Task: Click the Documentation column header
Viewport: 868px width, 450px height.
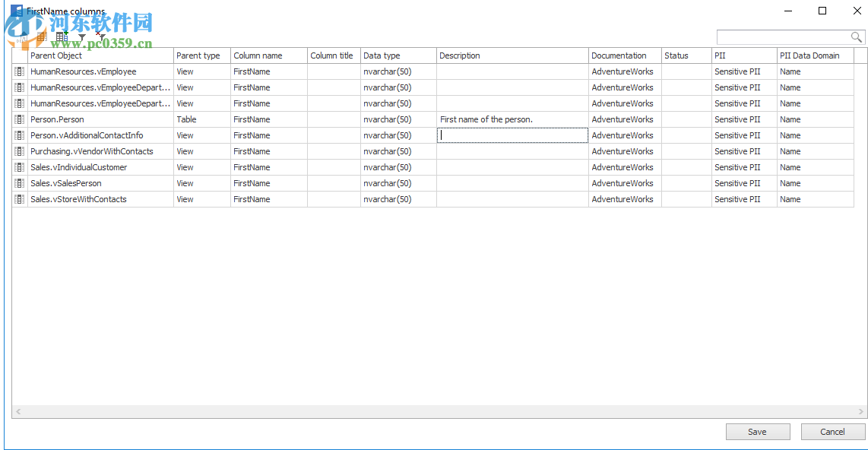Action: click(625, 55)
